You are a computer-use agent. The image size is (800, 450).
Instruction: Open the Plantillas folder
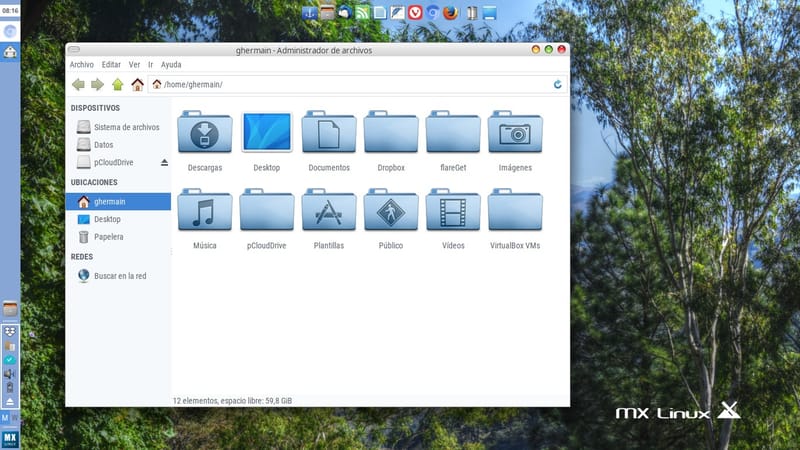[x=329, y=210]
